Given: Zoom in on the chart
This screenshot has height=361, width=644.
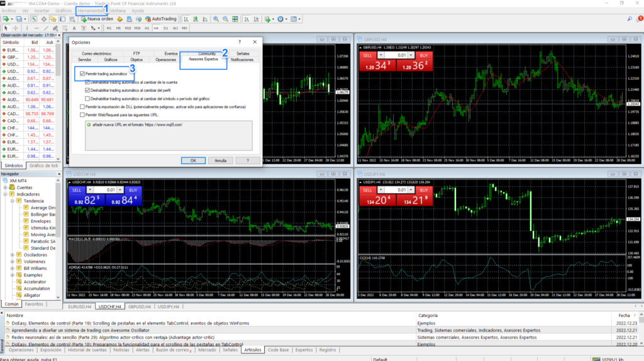Looking at the screenshot, I should (216, 19).
